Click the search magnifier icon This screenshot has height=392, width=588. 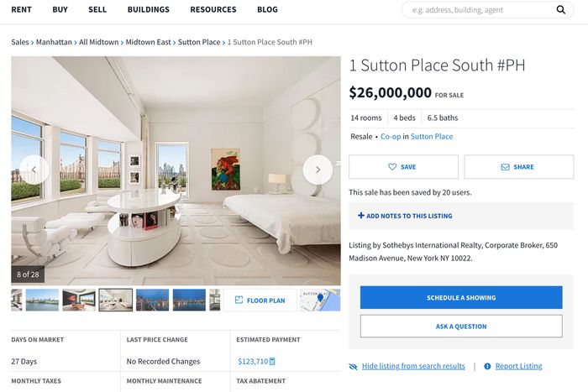tap(560, 10)
